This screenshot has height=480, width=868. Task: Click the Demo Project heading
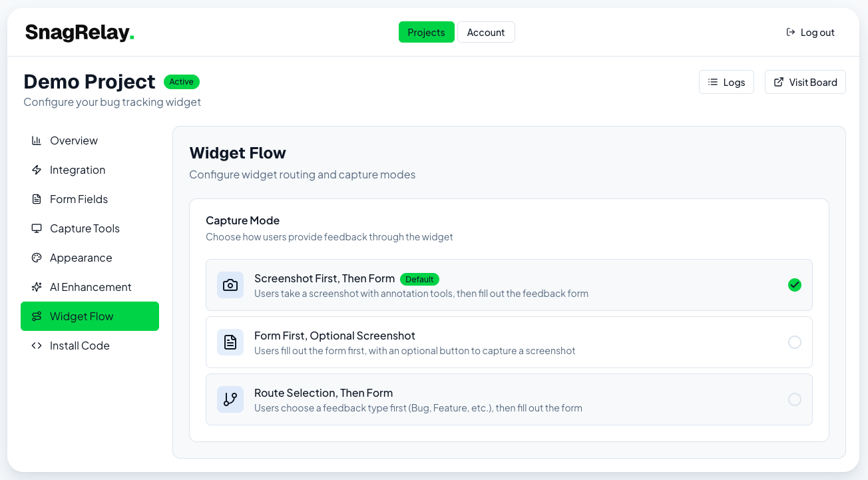pos(89,81)
